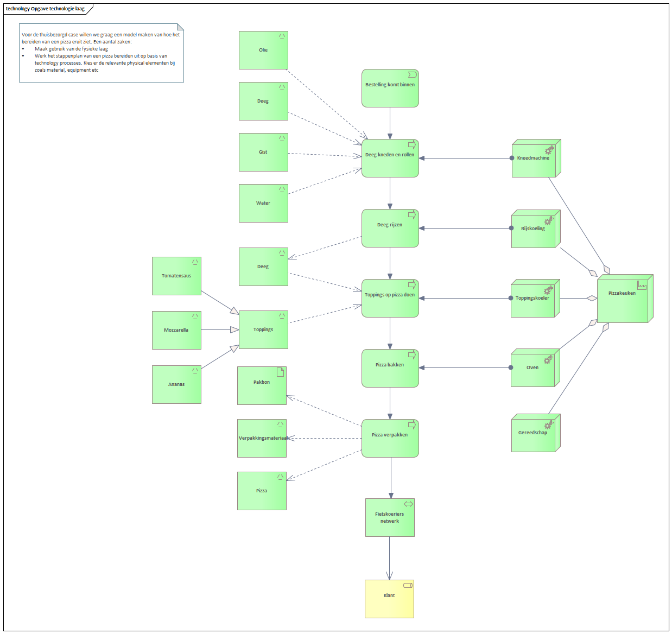Click the artifact document icon on Pakbon
Image resolution: width=672 pixels, height=634 pixels.
281,372
